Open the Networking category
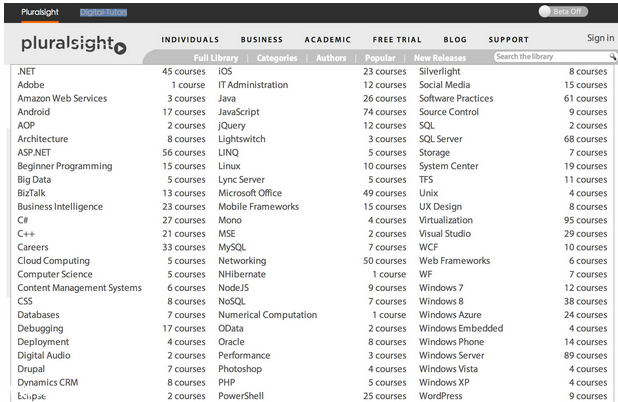The width and height of the screenshot is (618, 402). coord(242,261)
